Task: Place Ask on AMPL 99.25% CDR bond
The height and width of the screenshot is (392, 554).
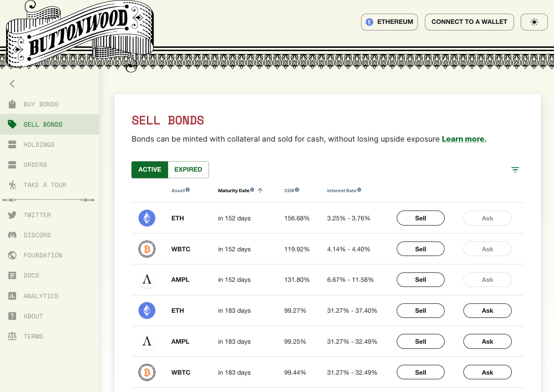Action: (x=488, y=341)
